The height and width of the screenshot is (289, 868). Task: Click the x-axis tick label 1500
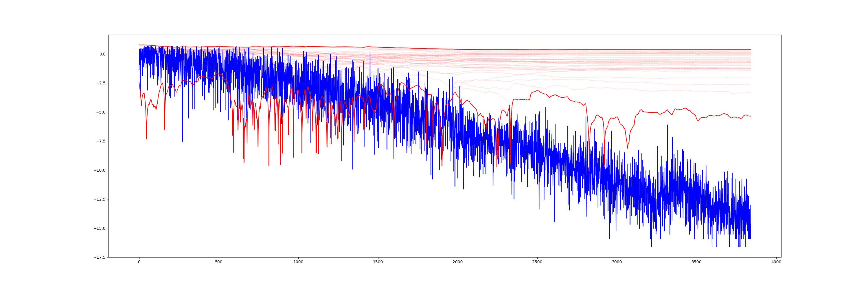coord(378,262)
